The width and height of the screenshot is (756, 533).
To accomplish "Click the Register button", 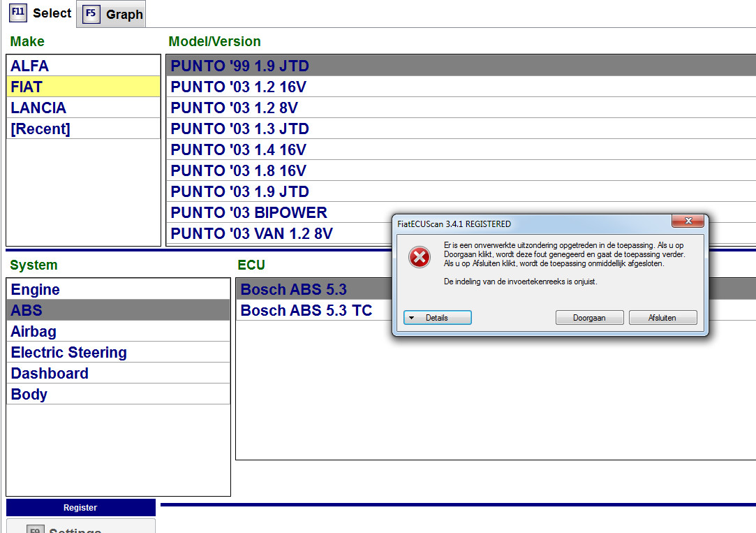I will [80, 507].
